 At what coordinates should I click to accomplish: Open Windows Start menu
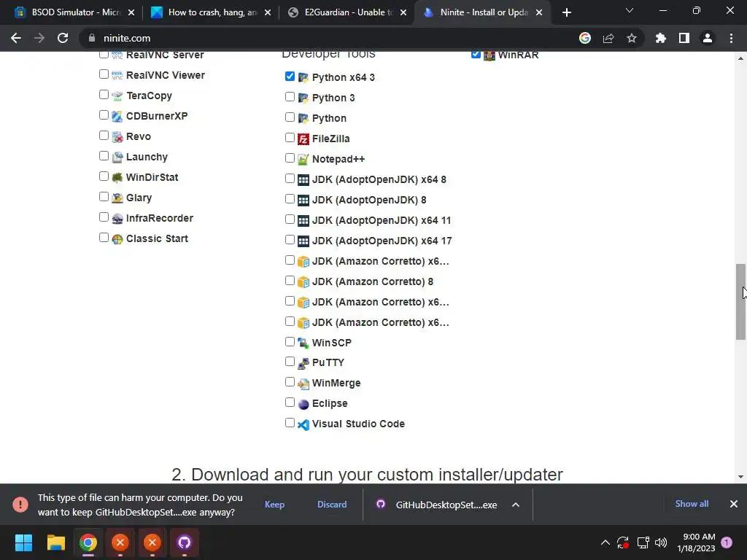click(23, 542)
